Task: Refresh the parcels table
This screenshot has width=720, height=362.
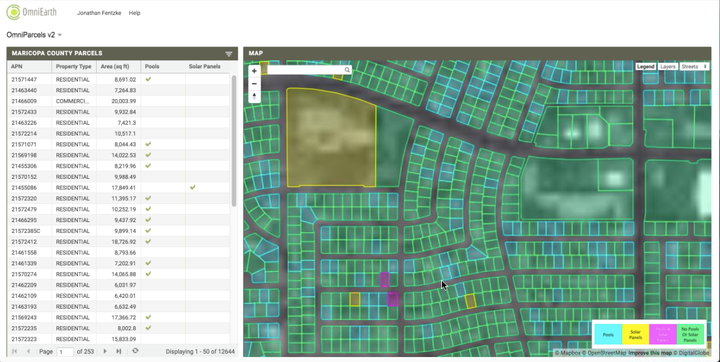Action: coord(135,351)
